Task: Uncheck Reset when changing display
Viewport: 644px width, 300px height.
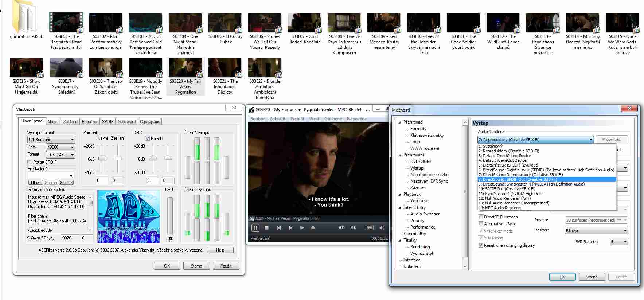Action: click(x=481, y=245)
